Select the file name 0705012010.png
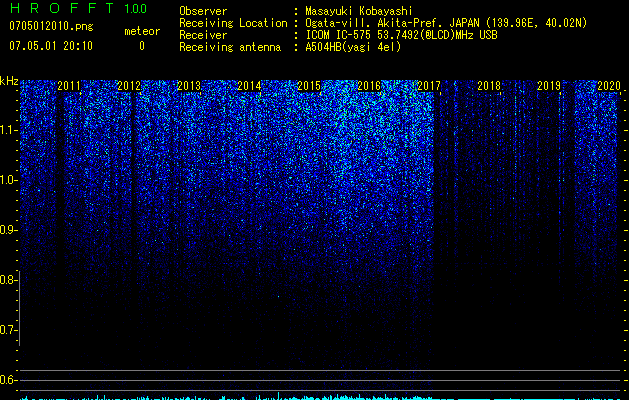 click(x=51, y=26)
